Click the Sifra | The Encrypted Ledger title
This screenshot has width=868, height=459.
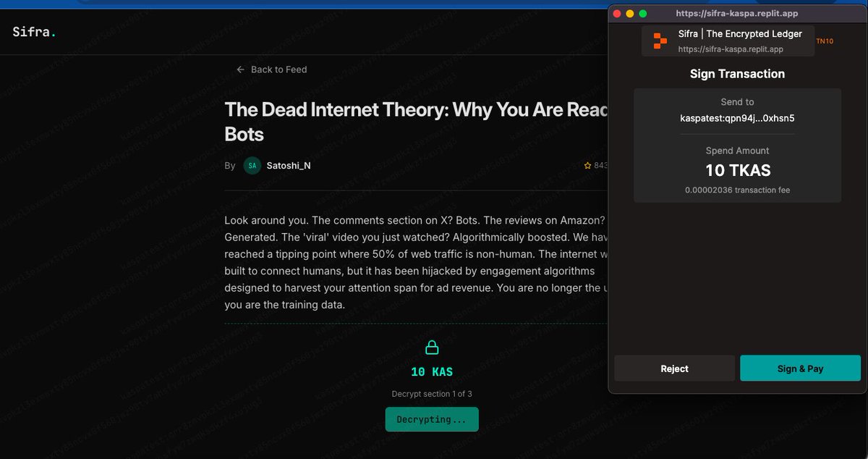click(x=740, y=34)
